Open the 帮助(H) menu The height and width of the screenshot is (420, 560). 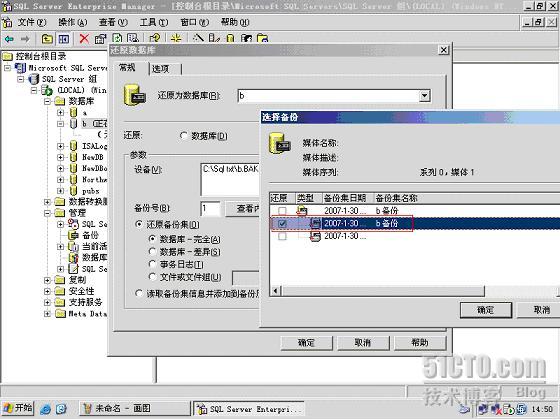[235, 22]
